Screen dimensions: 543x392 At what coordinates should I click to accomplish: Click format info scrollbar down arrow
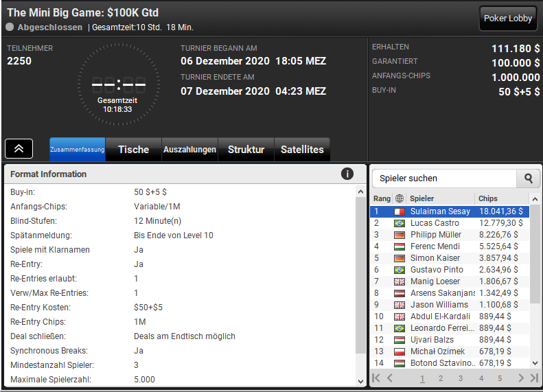click(x=360, y=381)
